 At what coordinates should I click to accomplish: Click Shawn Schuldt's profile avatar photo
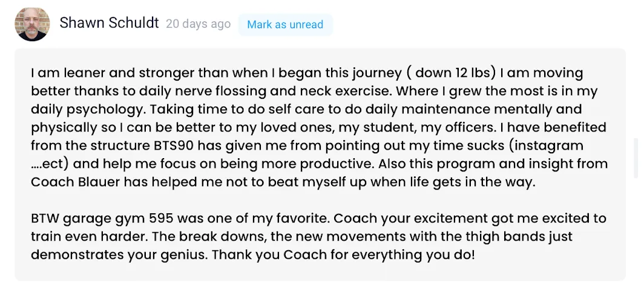pyautogui.click(x=32, y=24)
